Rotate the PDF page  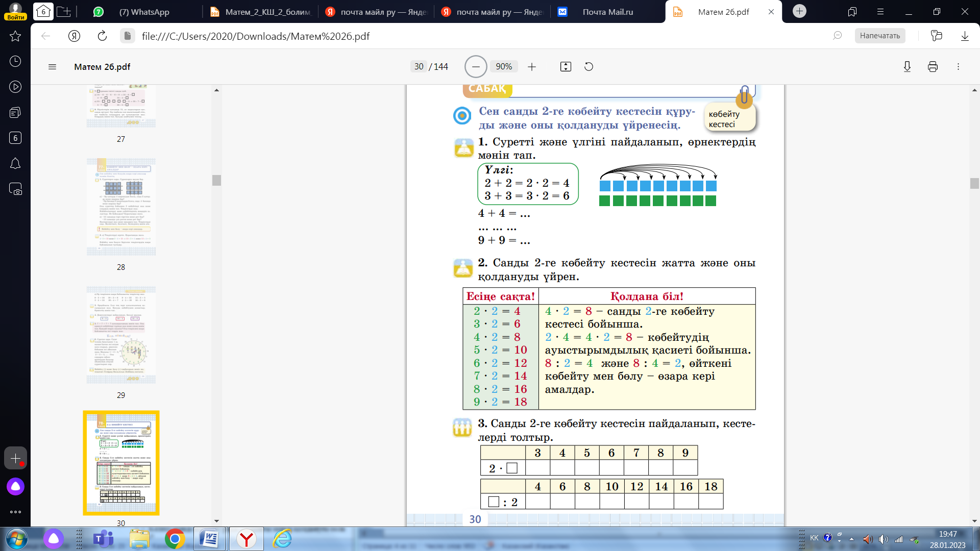[x=589, y=67]
